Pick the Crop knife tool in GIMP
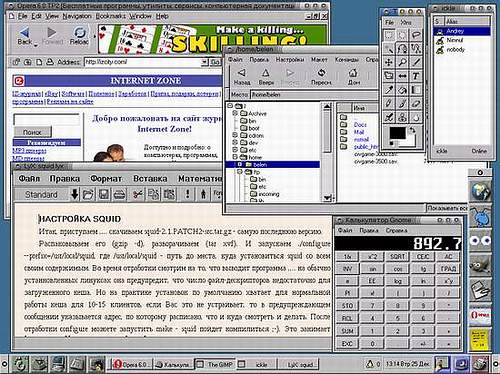 coord(416,62)
